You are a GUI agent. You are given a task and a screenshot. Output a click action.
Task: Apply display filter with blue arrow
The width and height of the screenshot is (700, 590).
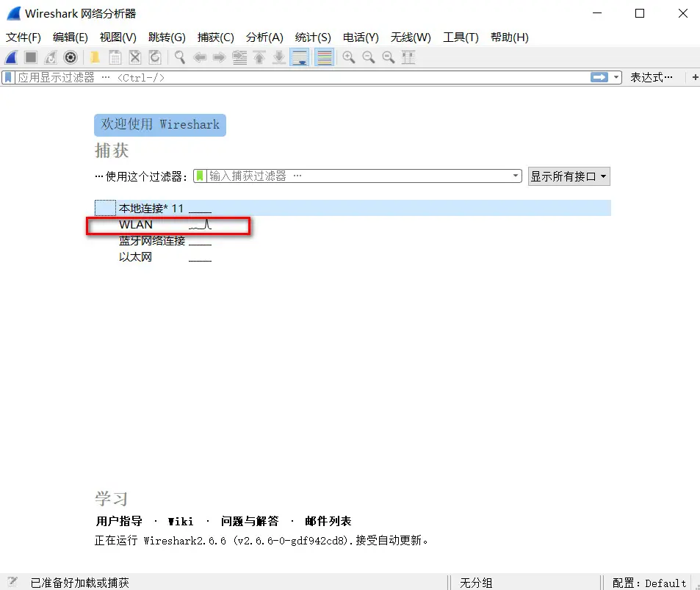(x=599, y=78)
